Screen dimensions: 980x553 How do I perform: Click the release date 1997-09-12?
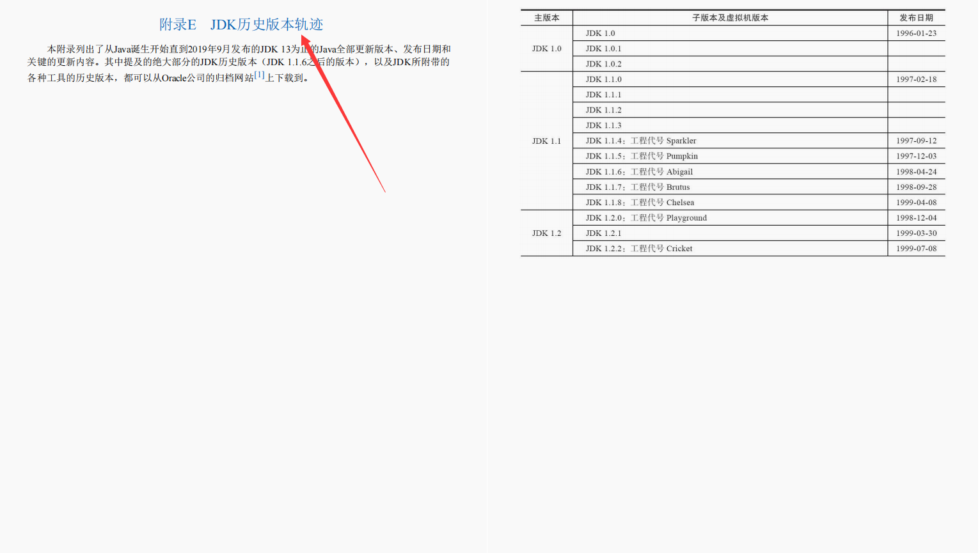916,141
